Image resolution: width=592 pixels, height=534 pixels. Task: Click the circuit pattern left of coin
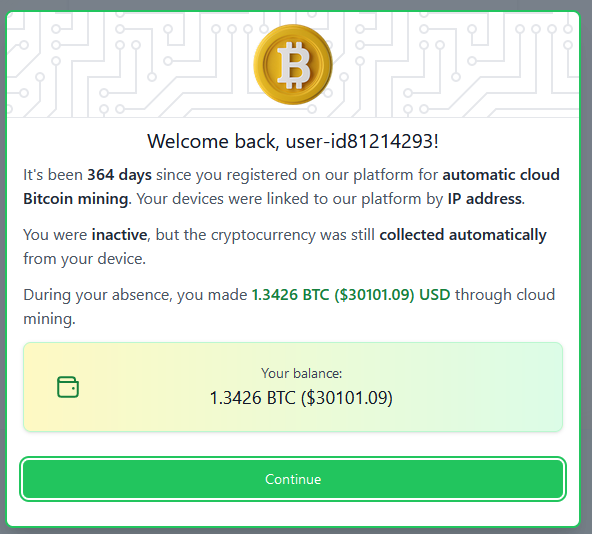click(128, 64)
